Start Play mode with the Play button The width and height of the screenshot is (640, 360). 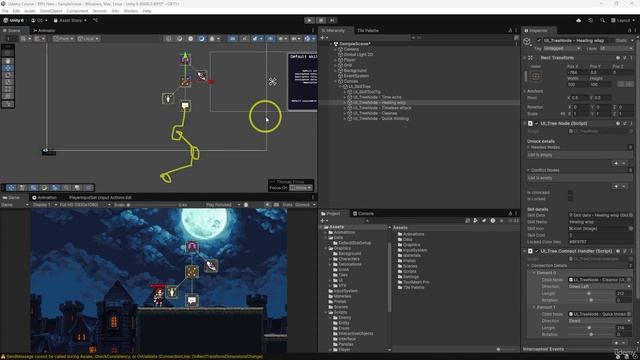point(309,20)
